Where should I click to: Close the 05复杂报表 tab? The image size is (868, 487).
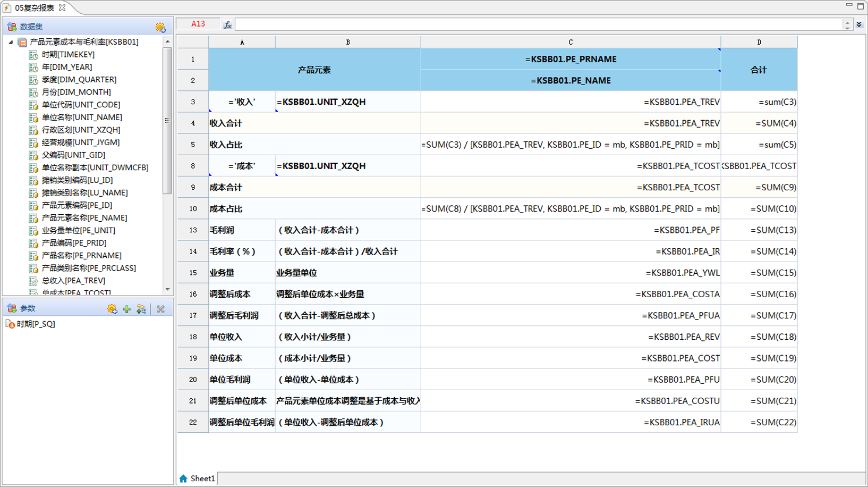coord(62,7)
